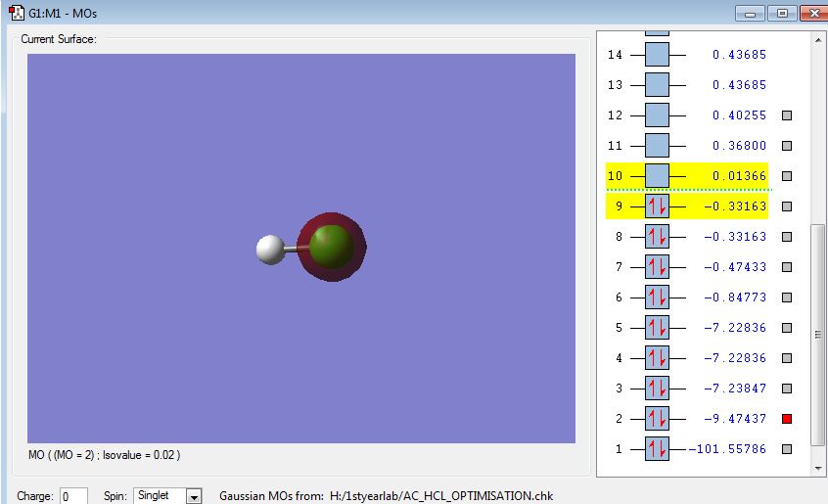Enable the surface square for MO 11
Screen dimensions: 828x504
click(787, 146)
